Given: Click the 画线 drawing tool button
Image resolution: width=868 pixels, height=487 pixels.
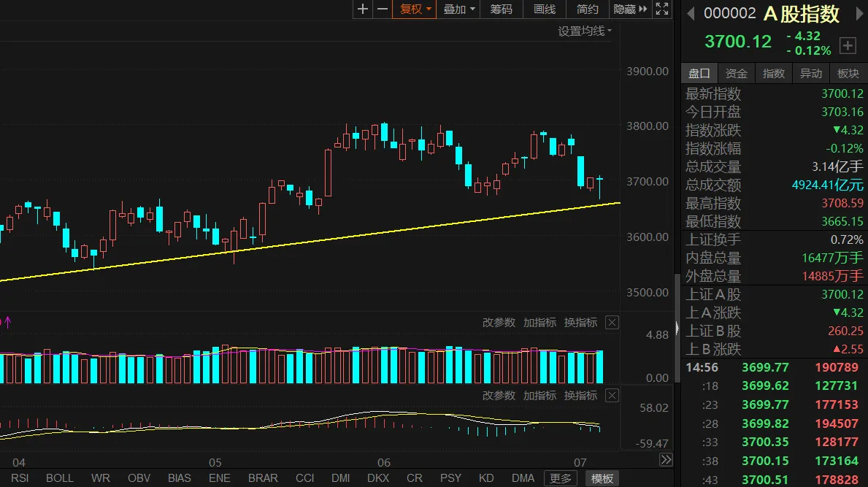Looking at the screenshot, I should (x=545, y=9).
